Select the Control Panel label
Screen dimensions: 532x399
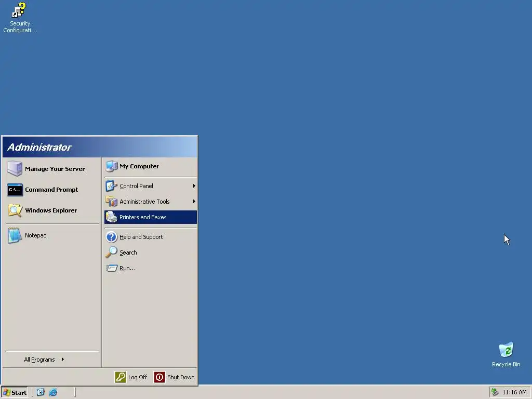(137, 186)
